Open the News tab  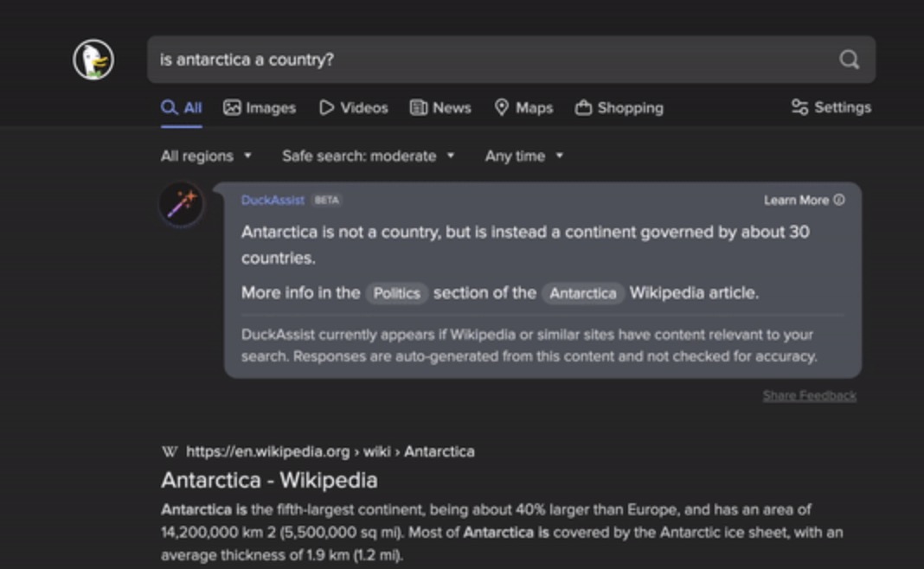click(x=440, y=108)
